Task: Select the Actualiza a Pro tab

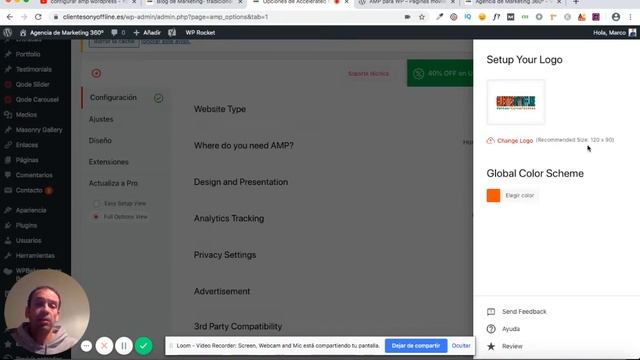Action: click(x=113, y=183)
